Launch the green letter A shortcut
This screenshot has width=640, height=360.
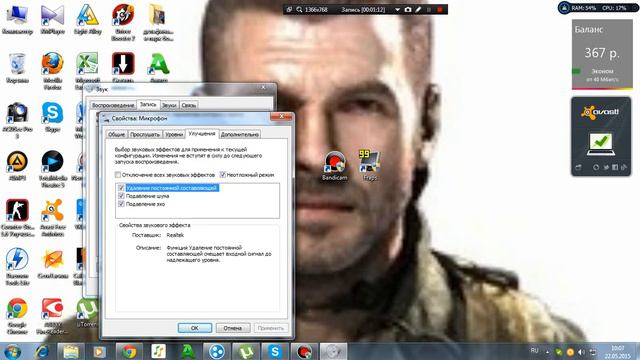(159, 67)
